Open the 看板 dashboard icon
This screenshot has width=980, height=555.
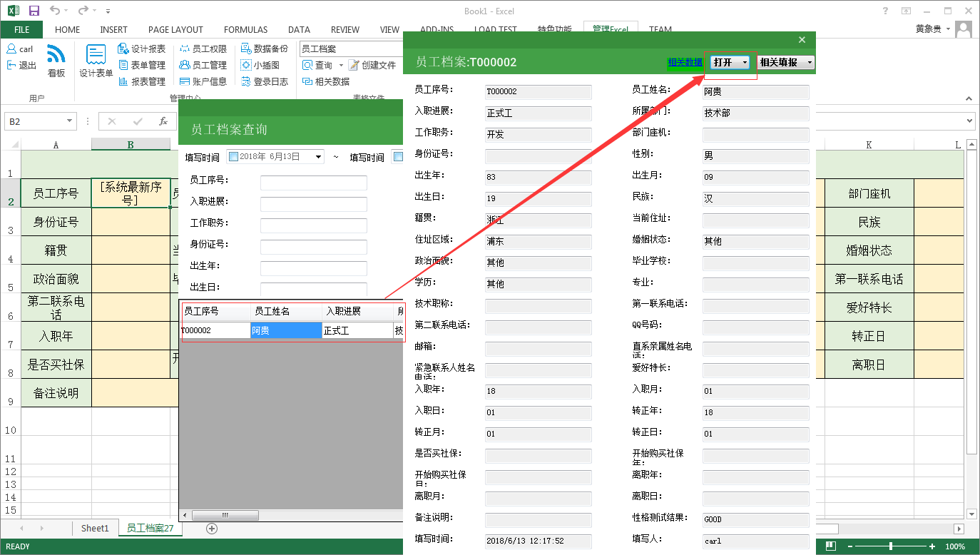(x=56, y=60)
